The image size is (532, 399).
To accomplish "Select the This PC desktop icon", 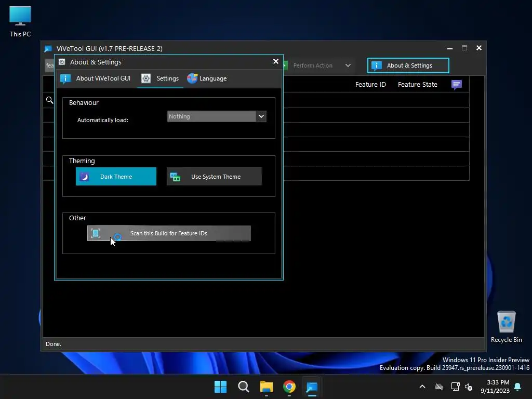I will [x=20, y=21].
